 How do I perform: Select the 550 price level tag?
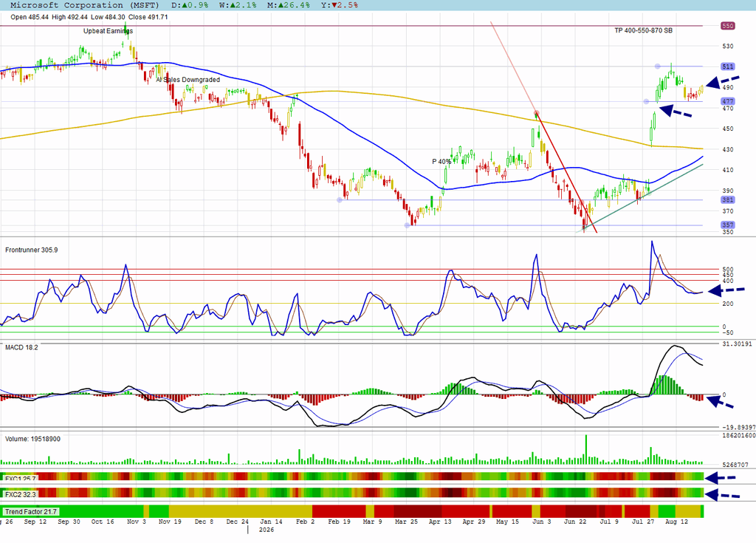(727, 26)
